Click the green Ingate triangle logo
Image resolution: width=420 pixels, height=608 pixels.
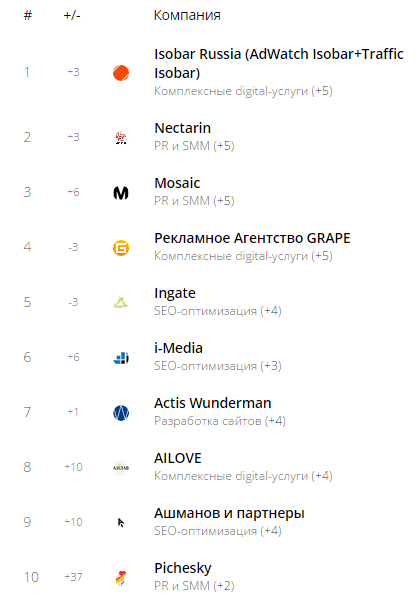pyautogui.click(x=121, y=302)
